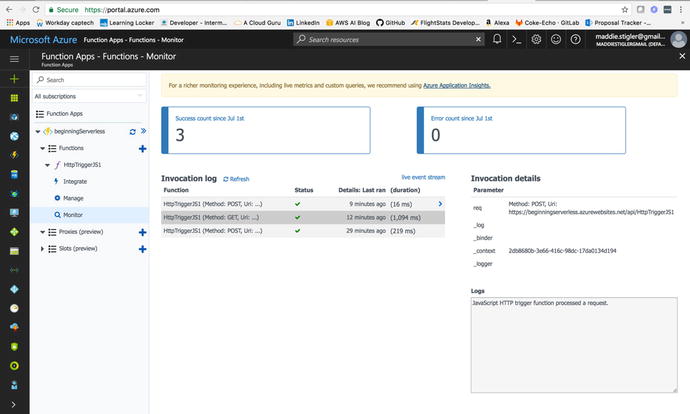Image resolution: width=690 pixels, height=414 pixels.
Task: Launch Cloud Shell from the top bar
Action: pyautogui.click(x=516, y=39)
